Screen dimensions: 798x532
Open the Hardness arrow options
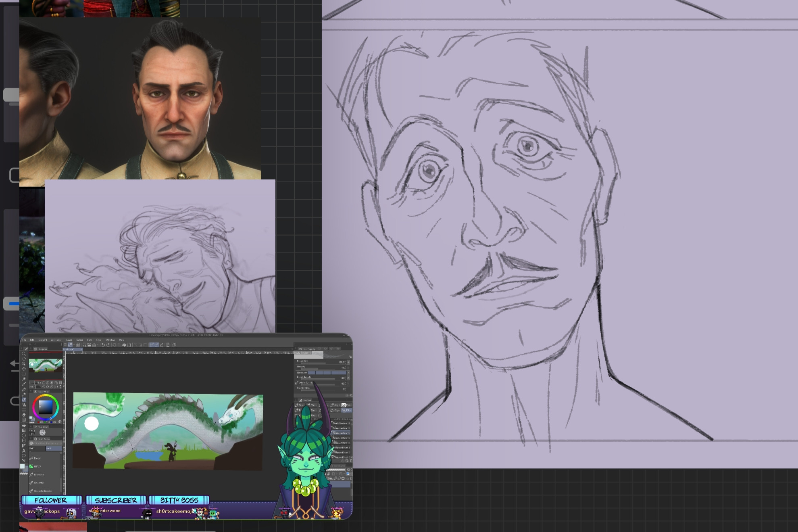tap(348, 373)
